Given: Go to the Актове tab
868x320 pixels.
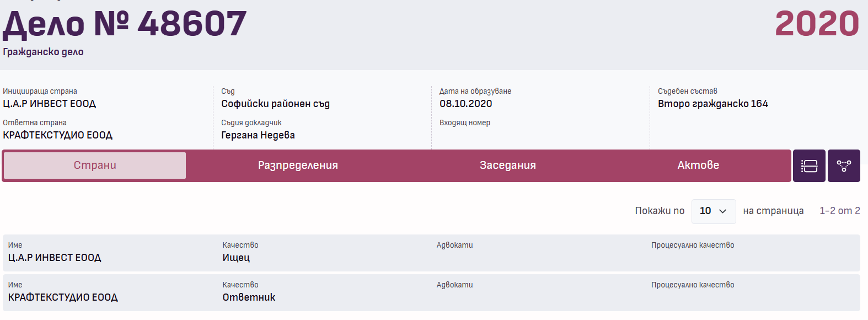Looking at the screenshot, I should (x=698, y=166).
